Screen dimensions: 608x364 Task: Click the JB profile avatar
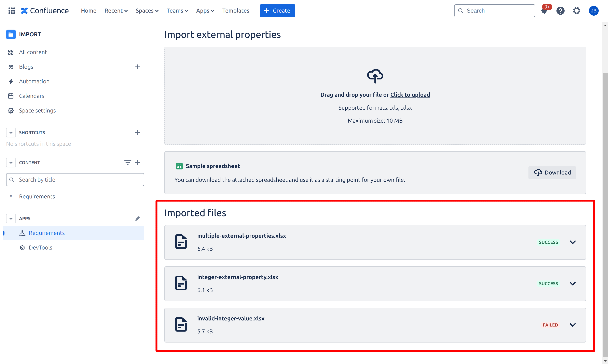point(594,11)
